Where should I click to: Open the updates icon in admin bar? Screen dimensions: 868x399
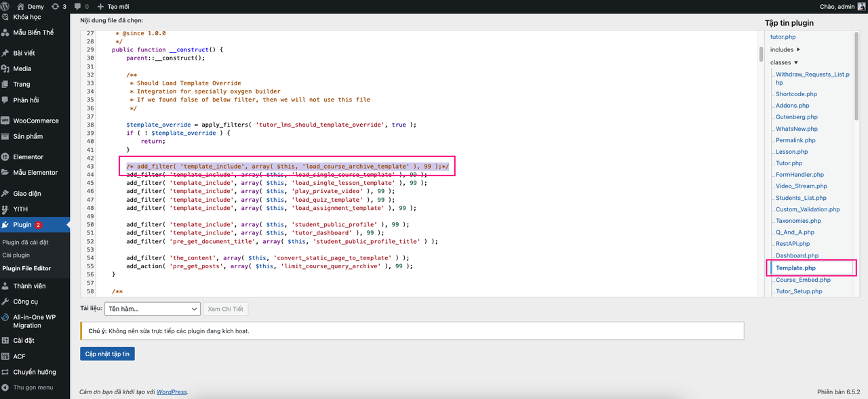(x=54, y=6)
